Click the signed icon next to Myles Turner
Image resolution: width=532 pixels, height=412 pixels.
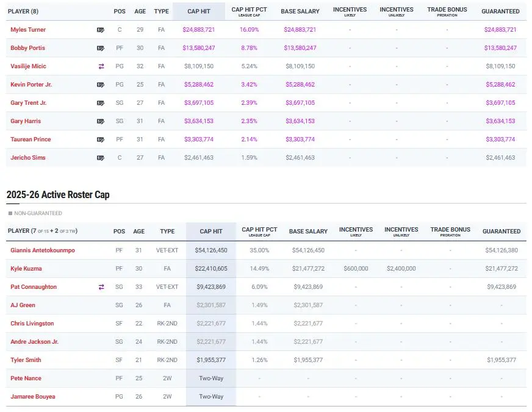(101, 30)
